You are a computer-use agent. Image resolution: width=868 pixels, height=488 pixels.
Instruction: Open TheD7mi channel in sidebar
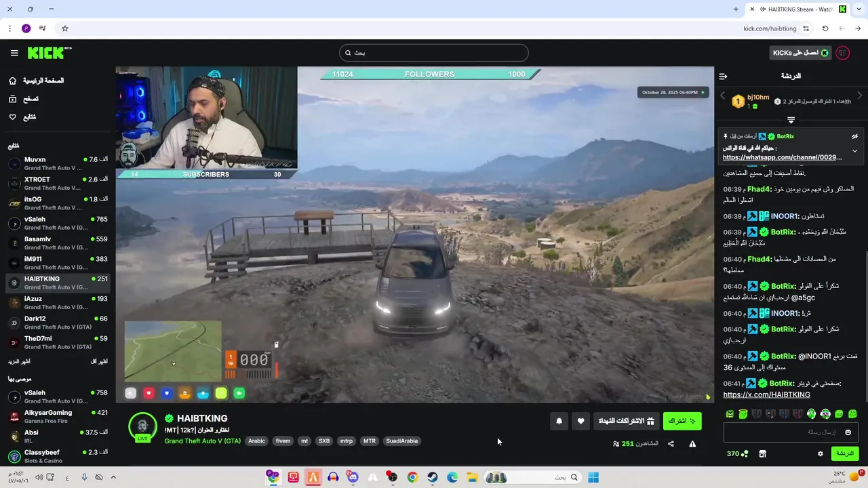(58, 342)
